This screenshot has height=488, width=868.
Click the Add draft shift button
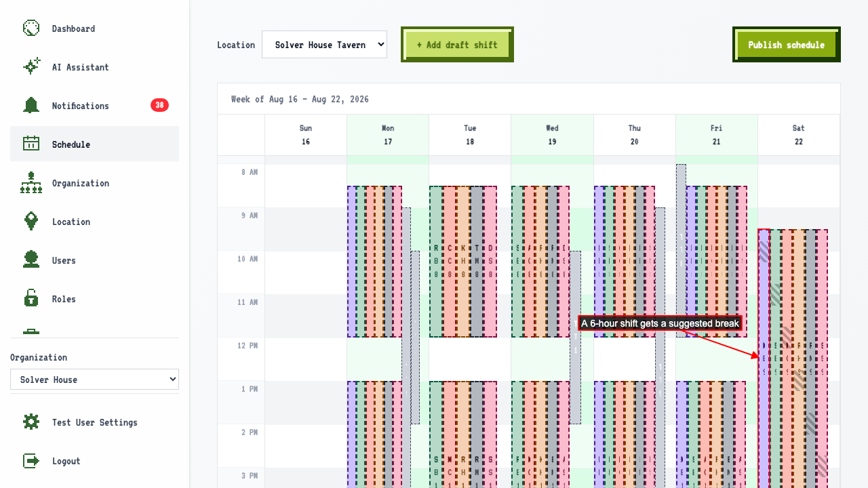click(x=457, y=45)
